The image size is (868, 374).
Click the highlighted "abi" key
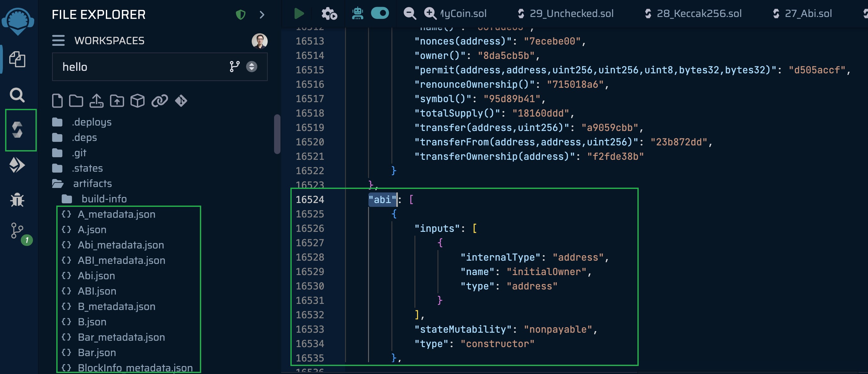click(x=383, y=199)
